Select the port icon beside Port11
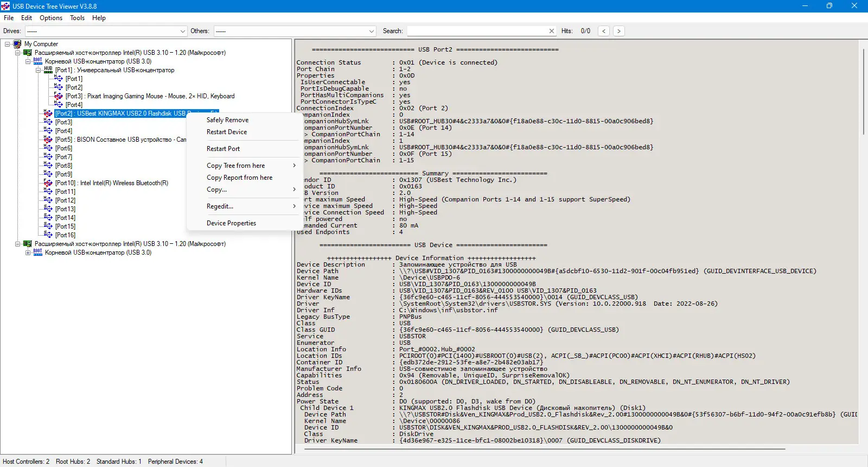868x467 pixels. coord(48,192)
